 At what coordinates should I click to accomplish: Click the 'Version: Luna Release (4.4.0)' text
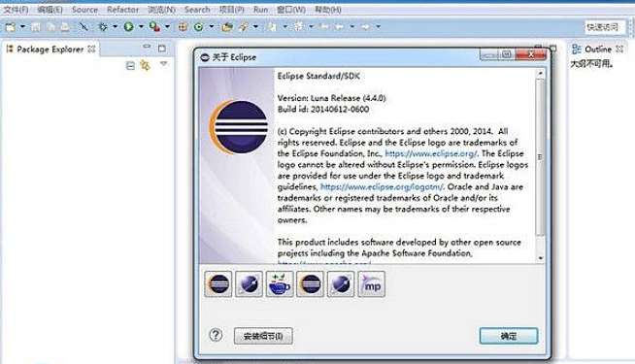coord(332,98)
